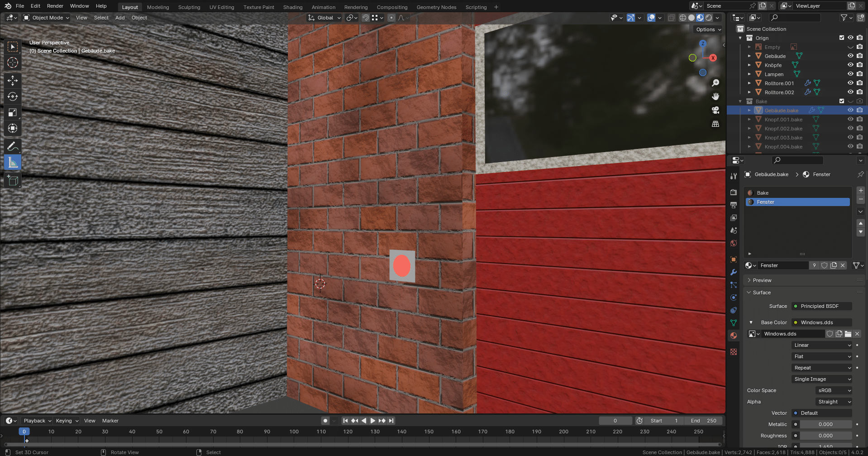Toggle visibility of Knopf.002.bake
The height and width of the screenshot is (456, 868).
pyautogui.click(x=850, y=129)
